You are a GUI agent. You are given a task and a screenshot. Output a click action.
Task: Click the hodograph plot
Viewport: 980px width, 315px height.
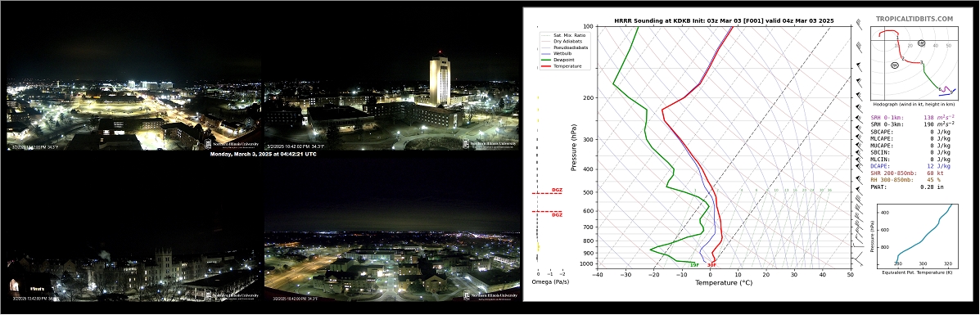click(x=913, y=70)
